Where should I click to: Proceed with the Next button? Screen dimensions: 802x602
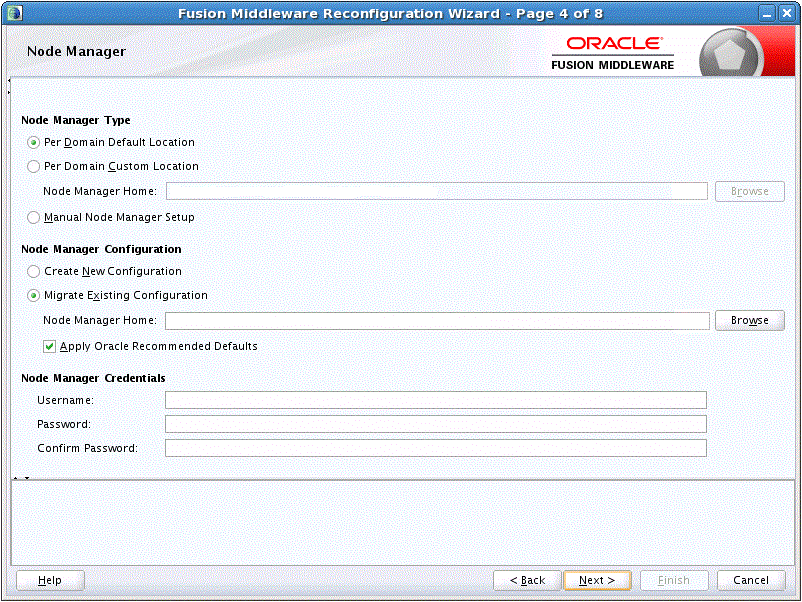pos(597,581)
